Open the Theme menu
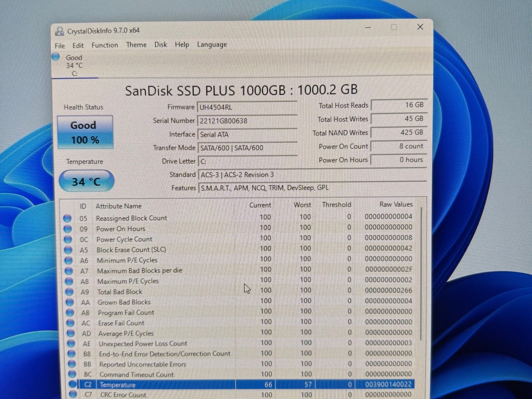The width and height of the screenshot is (532, 399). [136, 45]
